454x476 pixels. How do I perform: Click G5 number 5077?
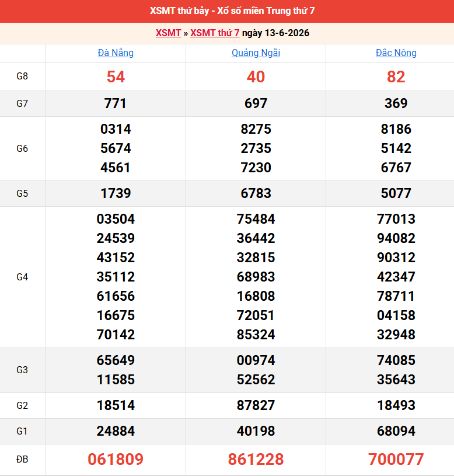tap(396, 193)
